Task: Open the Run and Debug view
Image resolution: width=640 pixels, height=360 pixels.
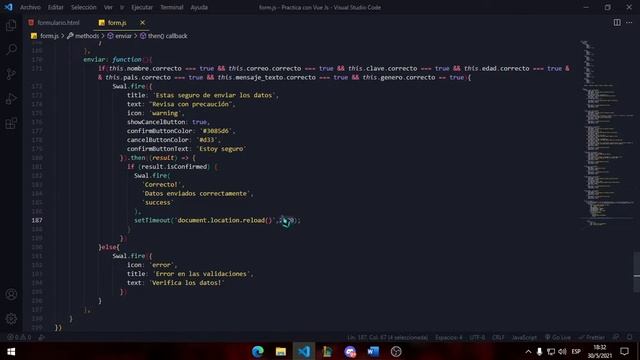Action: tap(11, 98)
